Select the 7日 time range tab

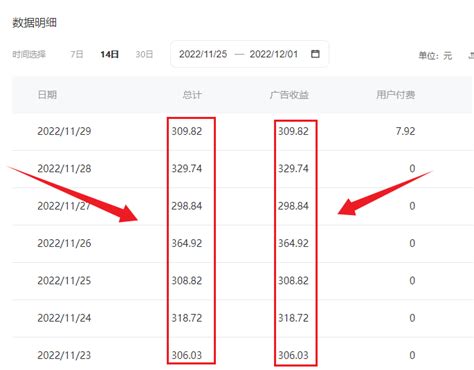77,54
